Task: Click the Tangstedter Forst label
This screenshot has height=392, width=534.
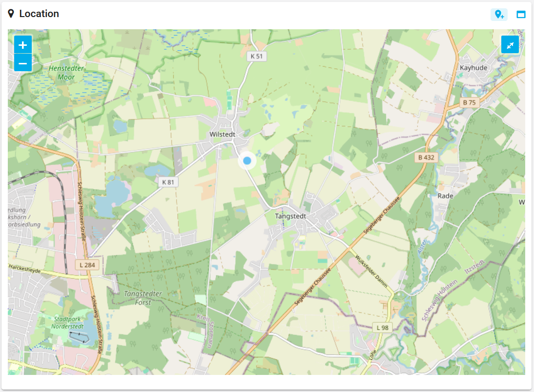Action: [x=144, y=297]
